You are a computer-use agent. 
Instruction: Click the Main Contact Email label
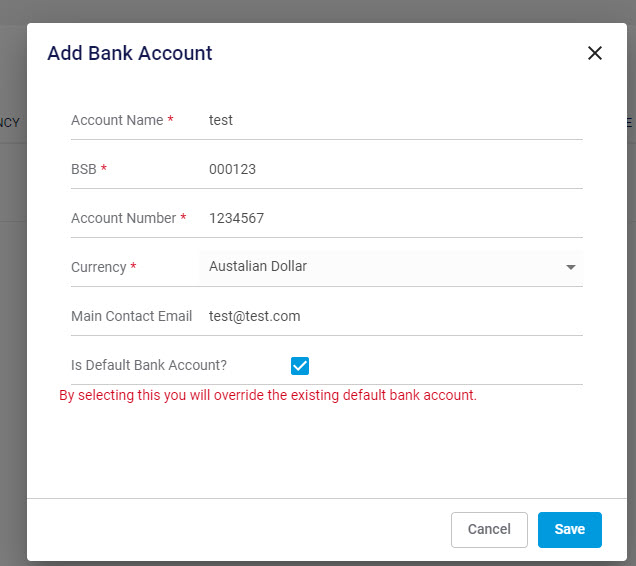pyautogui.click(x=131, y=316)
